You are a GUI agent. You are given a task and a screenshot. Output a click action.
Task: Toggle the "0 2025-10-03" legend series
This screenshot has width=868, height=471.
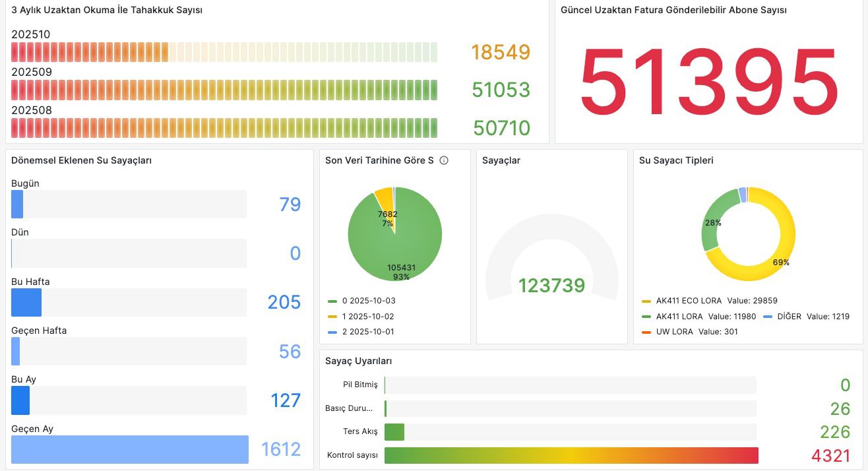coord(368,301)
